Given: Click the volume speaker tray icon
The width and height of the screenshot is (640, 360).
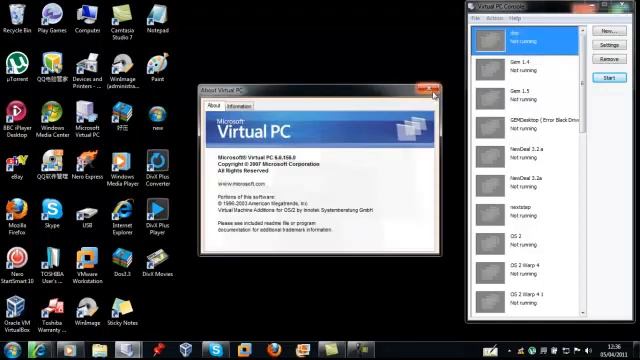Looking at the screenshot, I should (x=588, y=351).
